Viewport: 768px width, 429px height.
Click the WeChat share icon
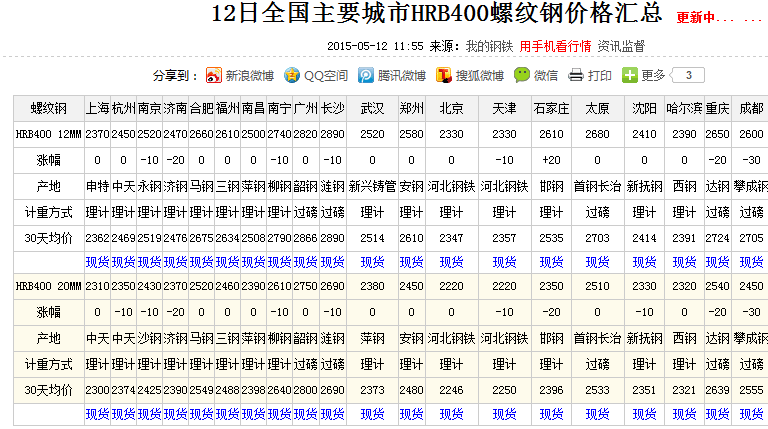click(522, 75)
